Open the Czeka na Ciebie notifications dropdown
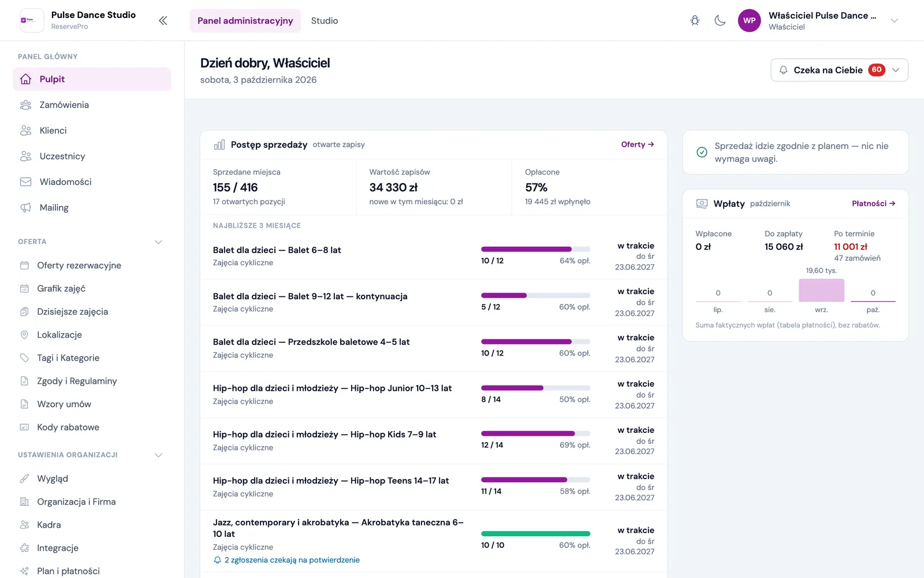The width and height of the screenshot is (924, 578). [x=839, y=70]
